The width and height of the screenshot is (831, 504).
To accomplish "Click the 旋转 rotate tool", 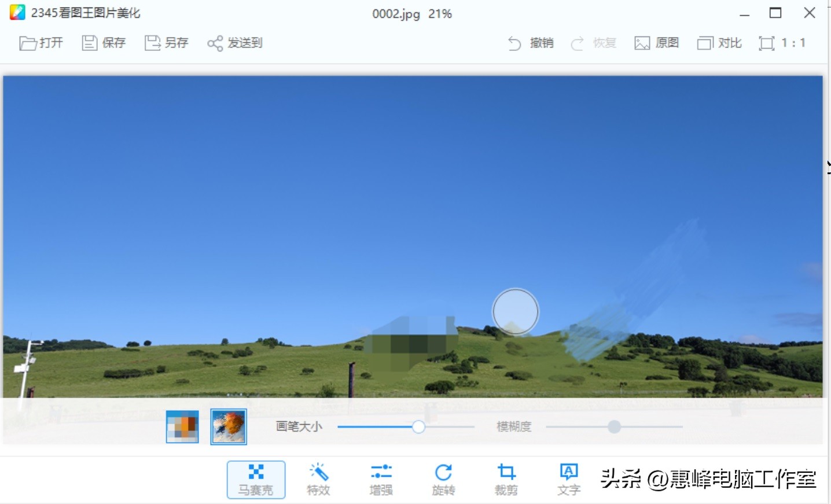I will (443, 479).
